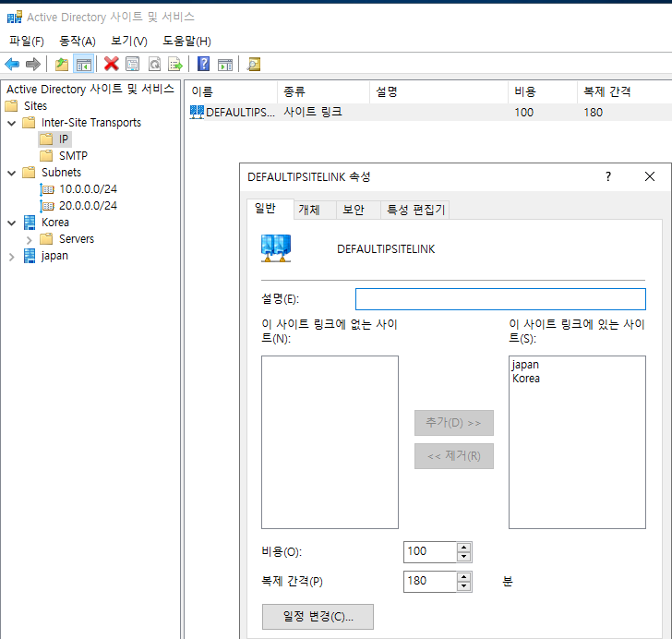The image size is (672, 639).
Task: Click the SMTP folder icon
Action: pos(46,155)
